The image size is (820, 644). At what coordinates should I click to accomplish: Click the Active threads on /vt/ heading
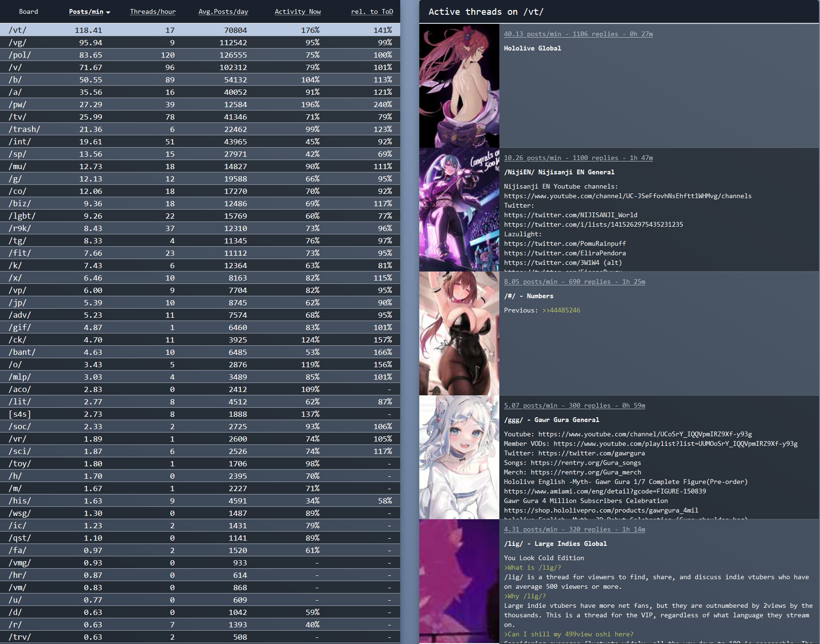pyautogui.click(x=486, y=11)
